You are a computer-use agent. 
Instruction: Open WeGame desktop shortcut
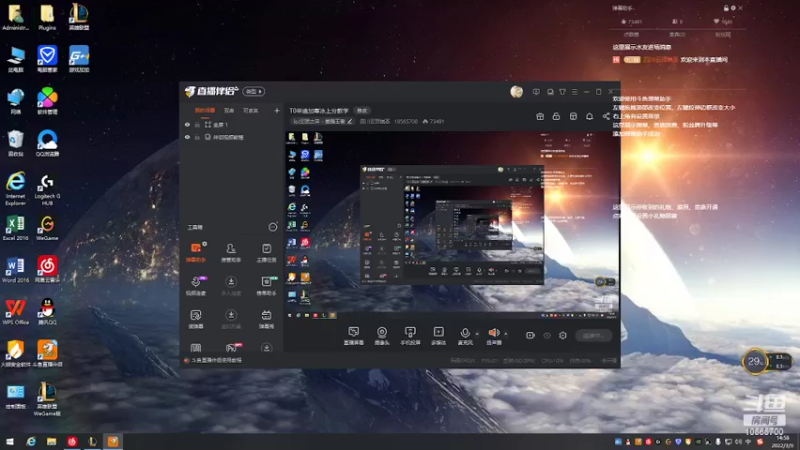click(47, 228)
